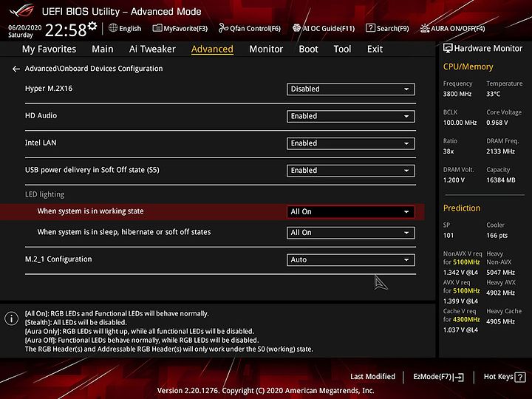
Task: Click the CPU/Memory heading
Action: 468,66
